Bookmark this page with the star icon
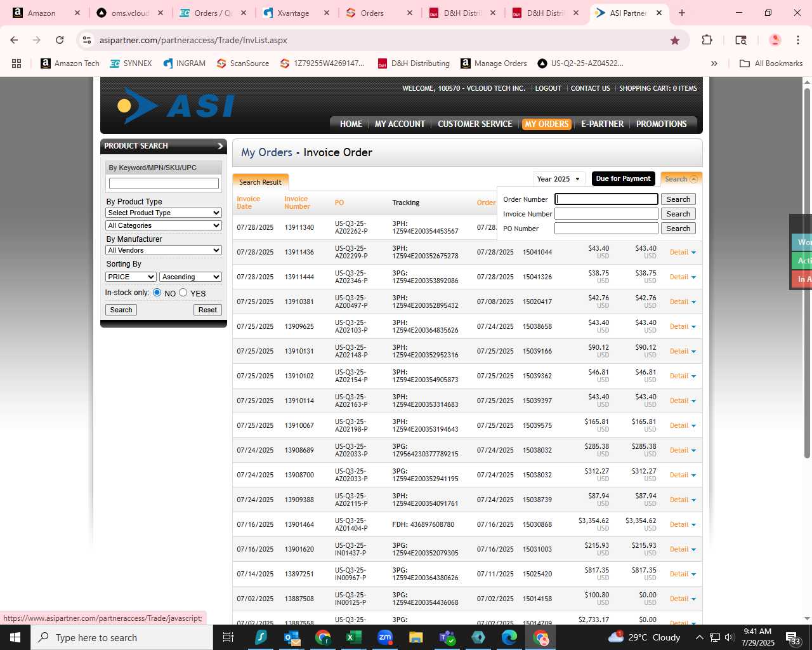The image size is (812, 650). pos(675,40)
